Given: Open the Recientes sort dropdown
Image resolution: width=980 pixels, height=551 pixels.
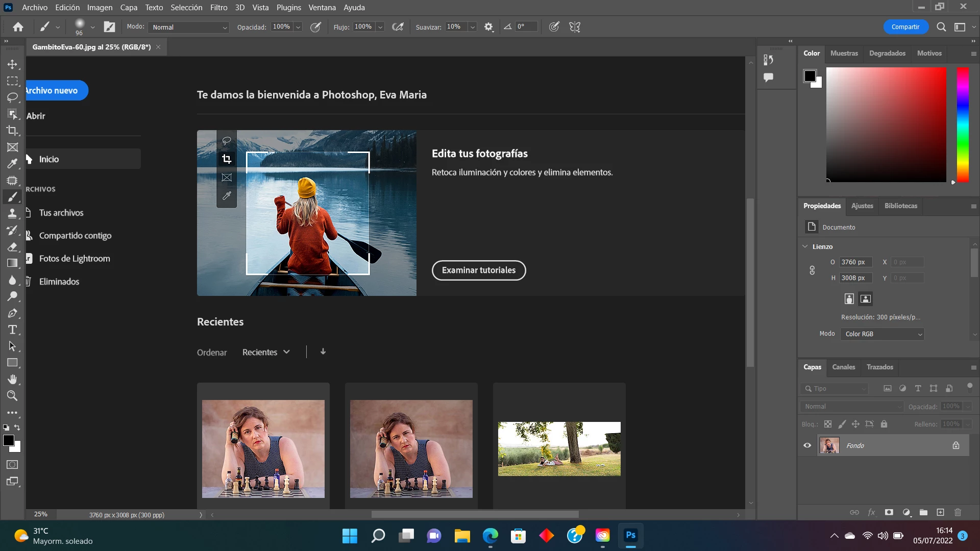Looking at the screenshot, I should tap(266, 352).
